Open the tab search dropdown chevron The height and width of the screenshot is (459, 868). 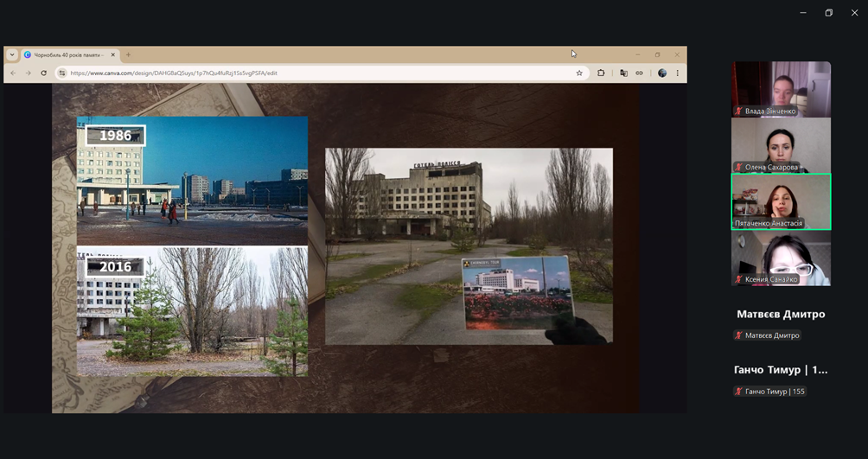tap(12, 54)
